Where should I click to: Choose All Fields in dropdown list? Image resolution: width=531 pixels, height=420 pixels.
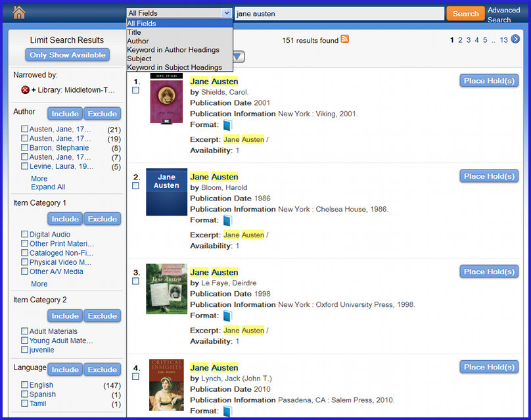point(179,24)
